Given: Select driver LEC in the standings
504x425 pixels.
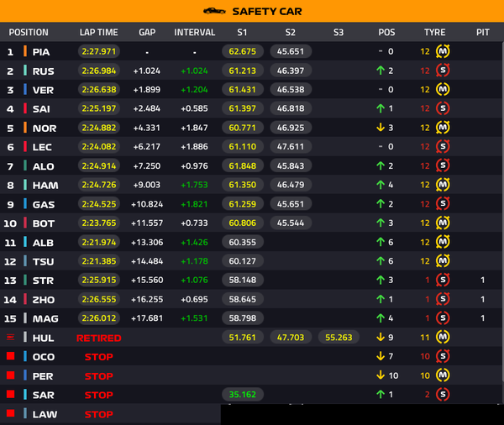Looking at the screenshot, I should click(x=42, y=147).
